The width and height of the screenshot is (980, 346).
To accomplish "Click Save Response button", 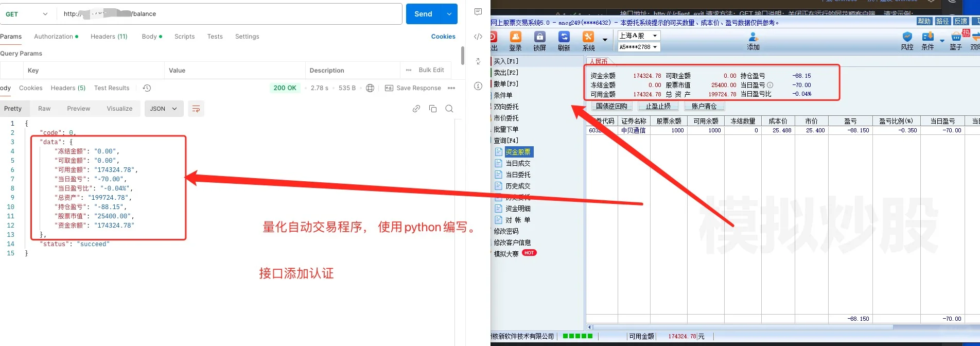I will pos(413,88).
